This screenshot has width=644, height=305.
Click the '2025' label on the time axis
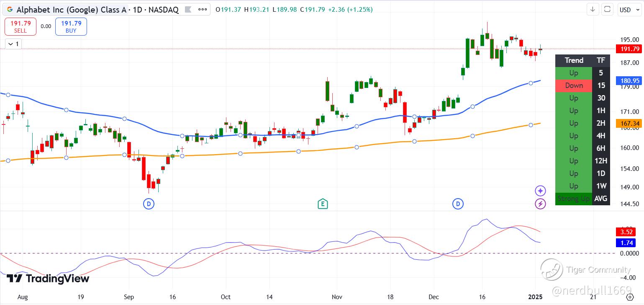click(x=536, y=297)
